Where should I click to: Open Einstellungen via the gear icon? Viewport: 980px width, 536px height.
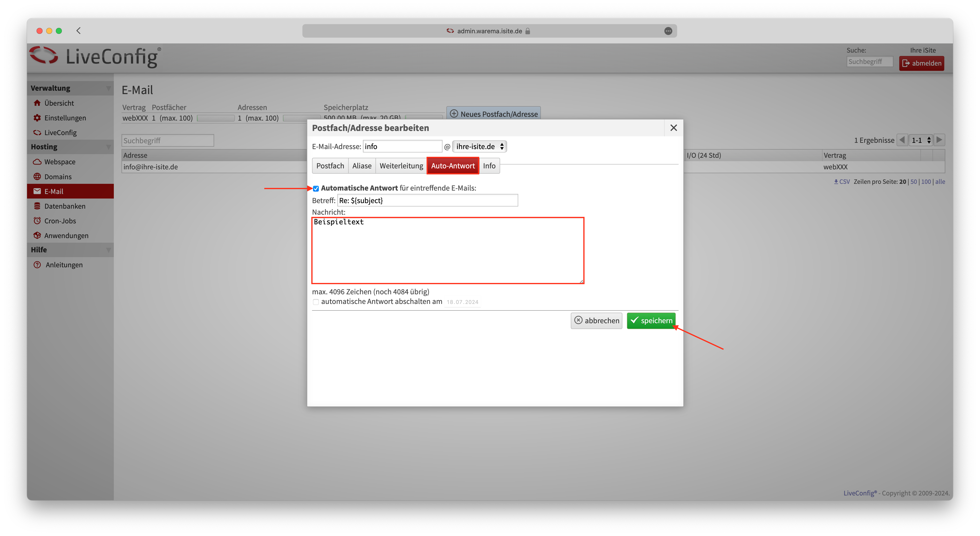pyautogui.click(x=37, y=118)
